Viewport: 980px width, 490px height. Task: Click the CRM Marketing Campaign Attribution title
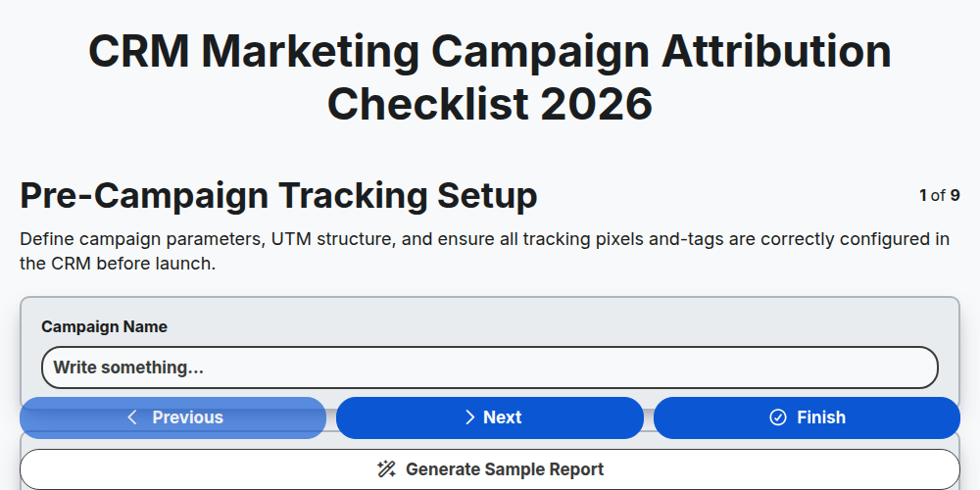point(490,77)
